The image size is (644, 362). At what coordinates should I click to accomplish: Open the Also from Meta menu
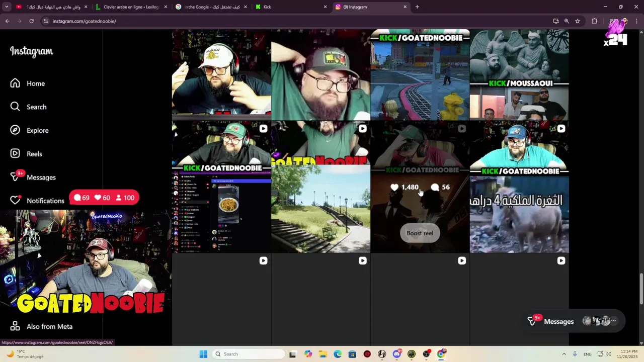pos(41,326)
